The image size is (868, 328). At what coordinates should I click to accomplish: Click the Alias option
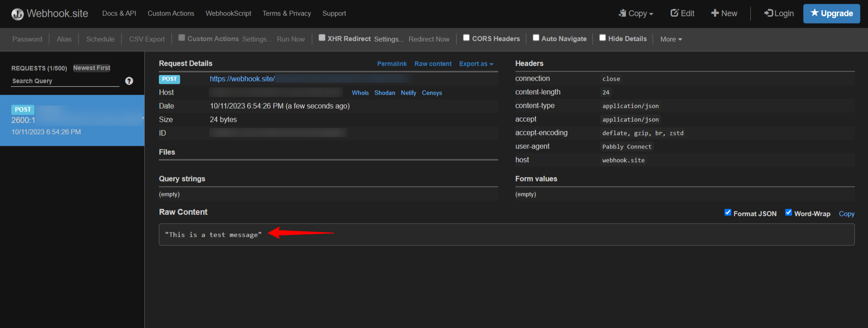point(64,39)
